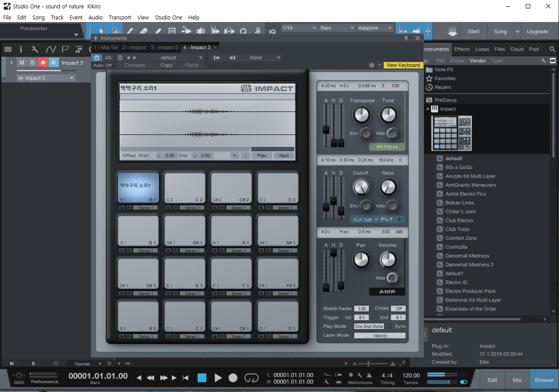Open the Bars timebase dropdown
The image size is (559, 392).
click(337, 28)
